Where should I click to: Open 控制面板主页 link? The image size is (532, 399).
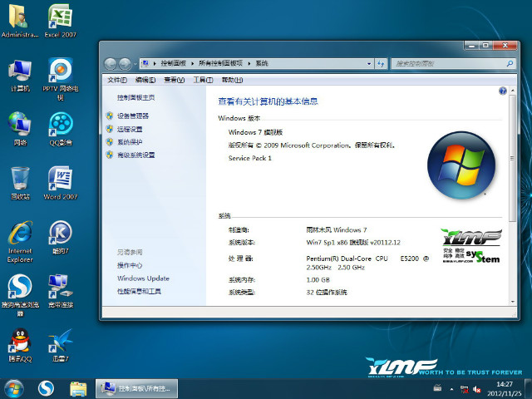click(x=136, y=98)
